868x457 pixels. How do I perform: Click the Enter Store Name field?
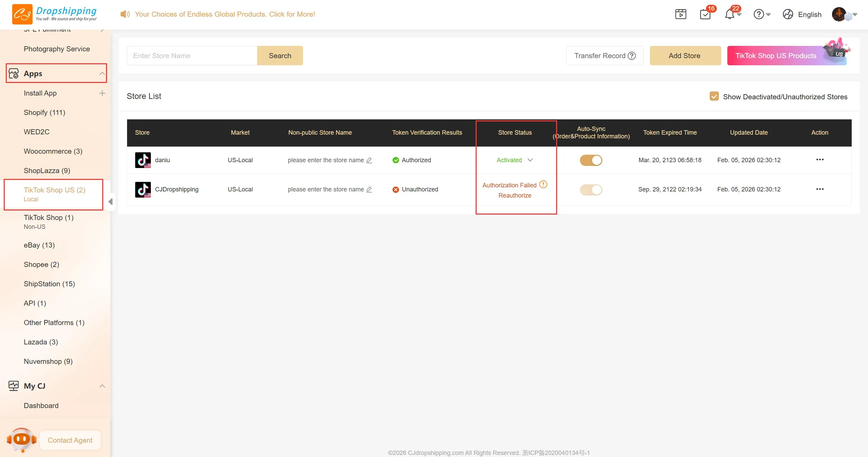(192, 56)
